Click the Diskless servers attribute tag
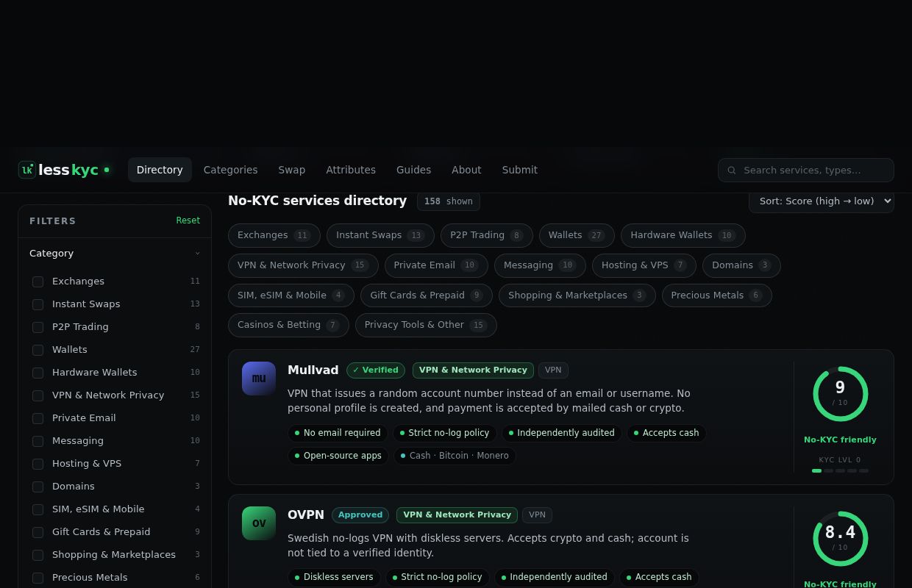 [334, 577]
